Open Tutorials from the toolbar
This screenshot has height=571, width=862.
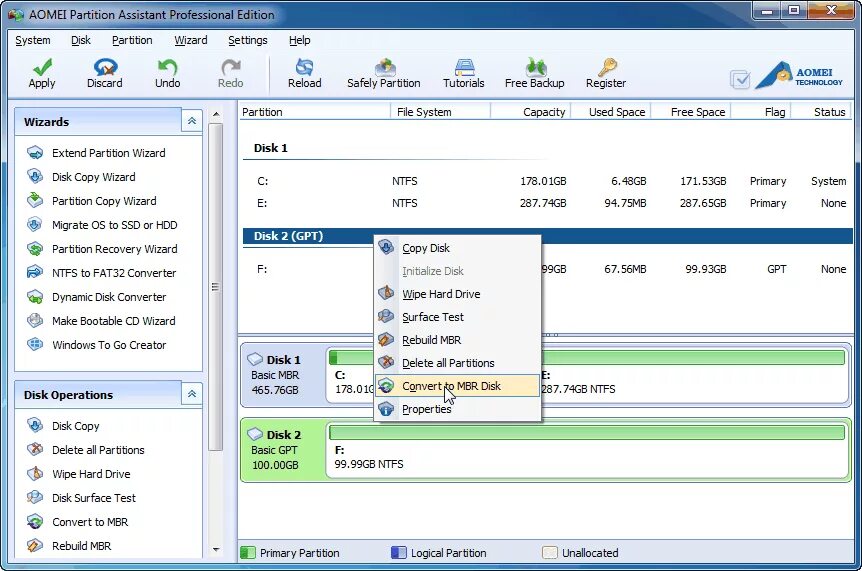[x=463, y=68]
